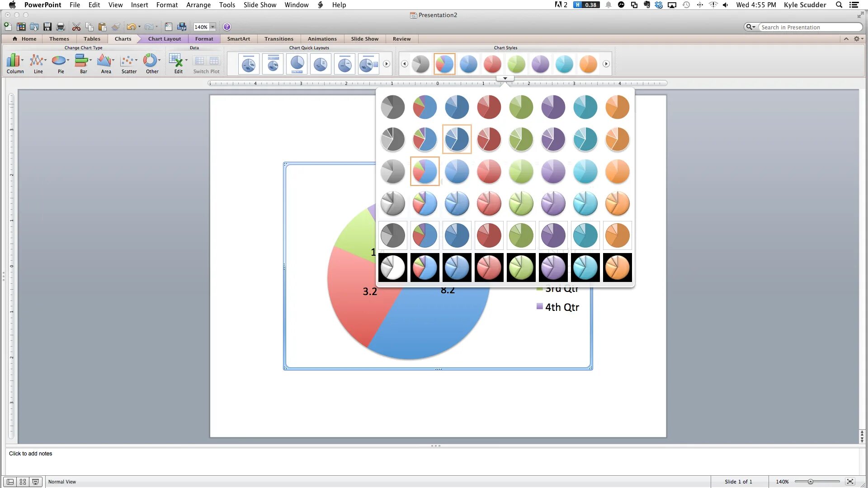The image size is (868, 488).
Task: Select the orange pie chart style swatch
Action: 617,107
